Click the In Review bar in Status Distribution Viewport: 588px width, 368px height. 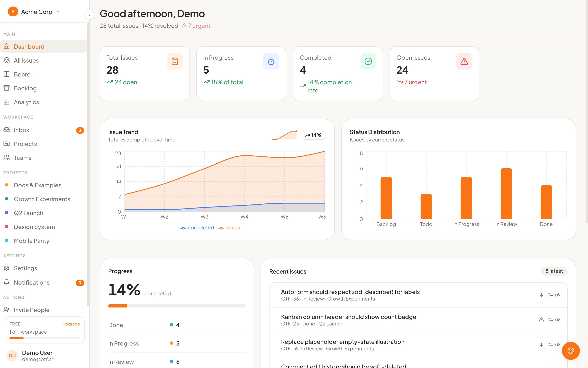[506, 193]
